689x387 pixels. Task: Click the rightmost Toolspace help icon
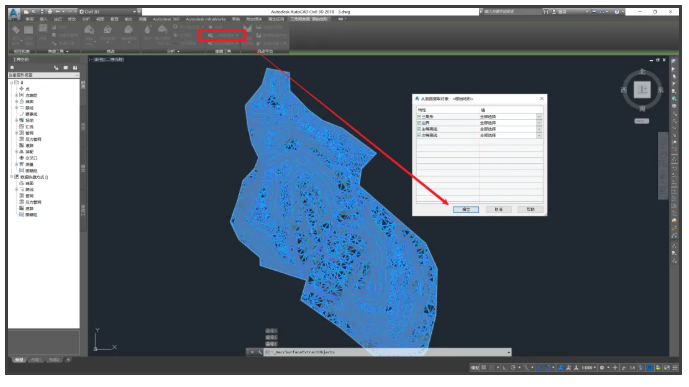[75, 68]
